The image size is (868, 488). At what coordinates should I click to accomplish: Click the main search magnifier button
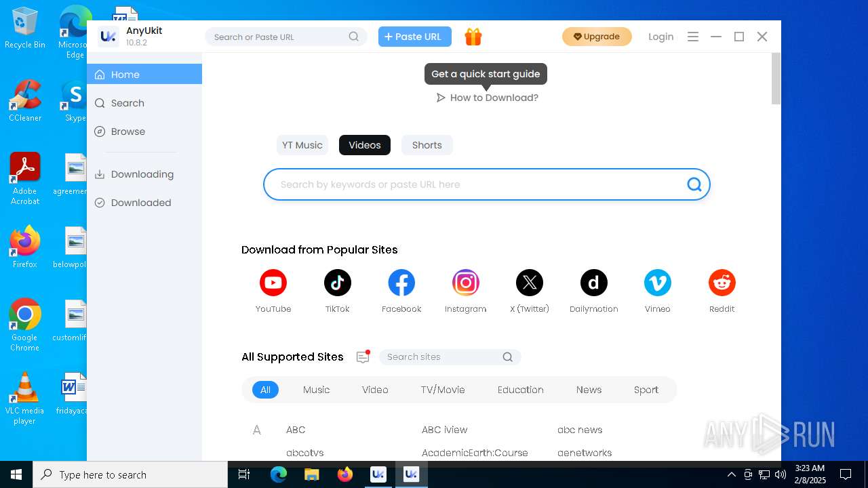[694, 184]
